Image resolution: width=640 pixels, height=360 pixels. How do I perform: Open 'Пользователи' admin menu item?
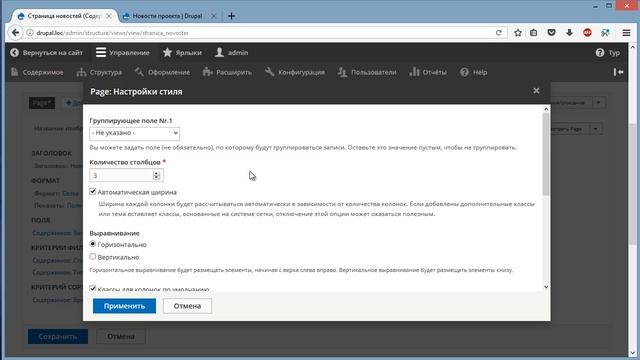367,72
